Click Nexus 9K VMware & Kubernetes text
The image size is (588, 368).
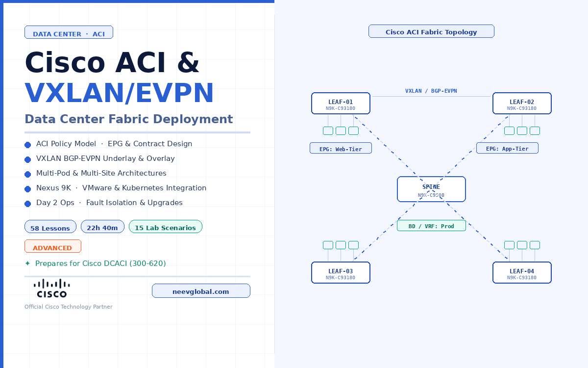tap(122, 188)
